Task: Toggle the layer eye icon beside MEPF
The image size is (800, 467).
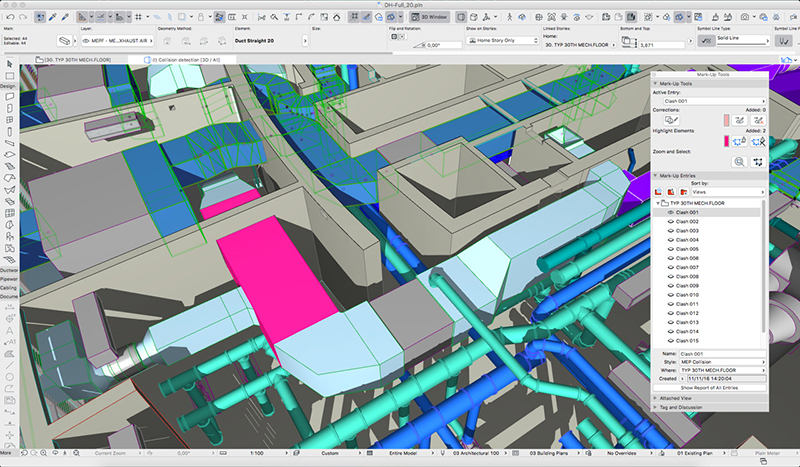Action: [x=86, y=40]
